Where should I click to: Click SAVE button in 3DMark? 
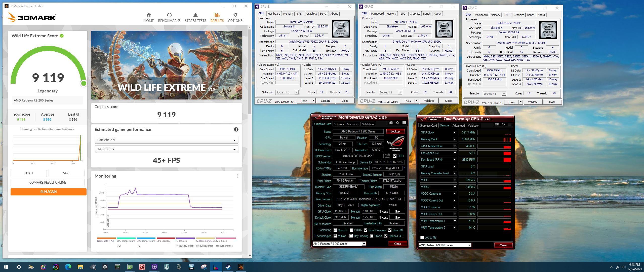67,173
